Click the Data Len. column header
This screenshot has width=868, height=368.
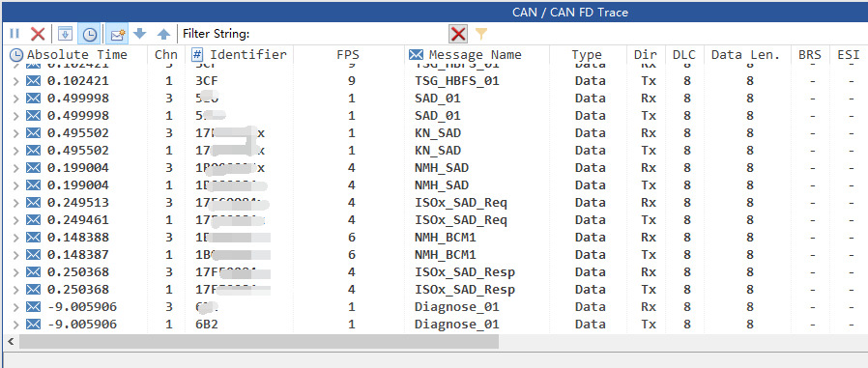tap(745, 55)
